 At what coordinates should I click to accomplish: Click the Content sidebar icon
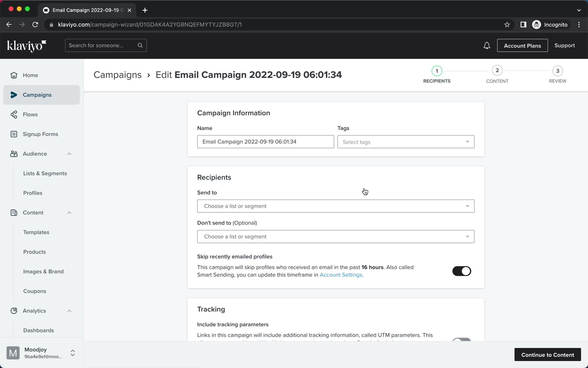pos(13,212)
